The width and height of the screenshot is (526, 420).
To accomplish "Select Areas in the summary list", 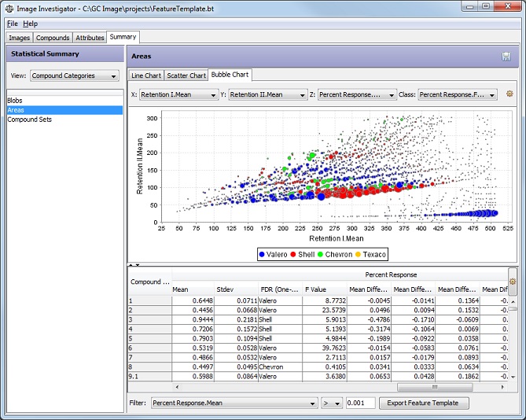I will 64,110.
